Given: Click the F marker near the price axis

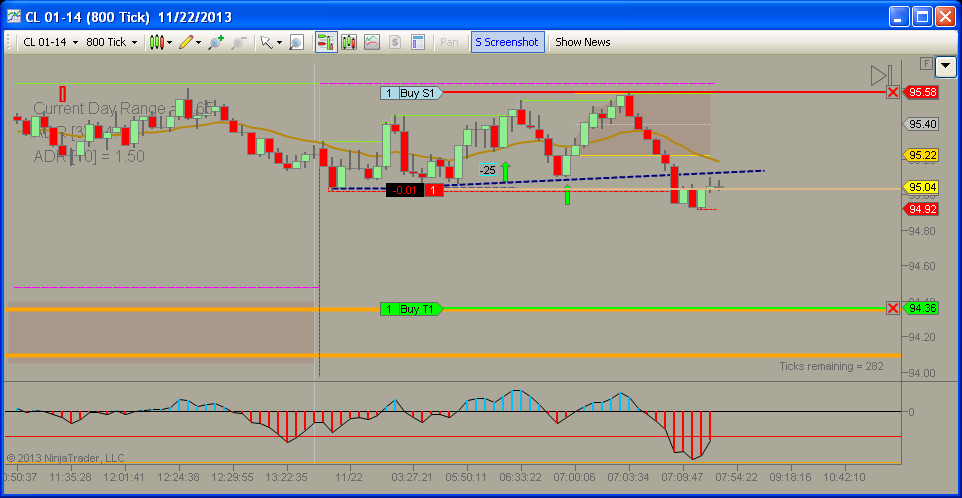Looking at the screenshot, I should pos(926,63).
